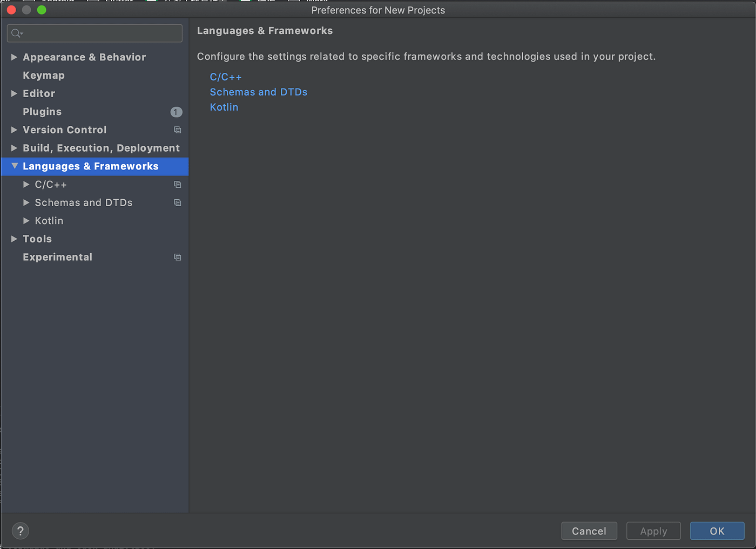Viewport: 756px width, 549px height.
Task: Collapse the Languages & Frameworks arrow
Action: click(15, 166)
